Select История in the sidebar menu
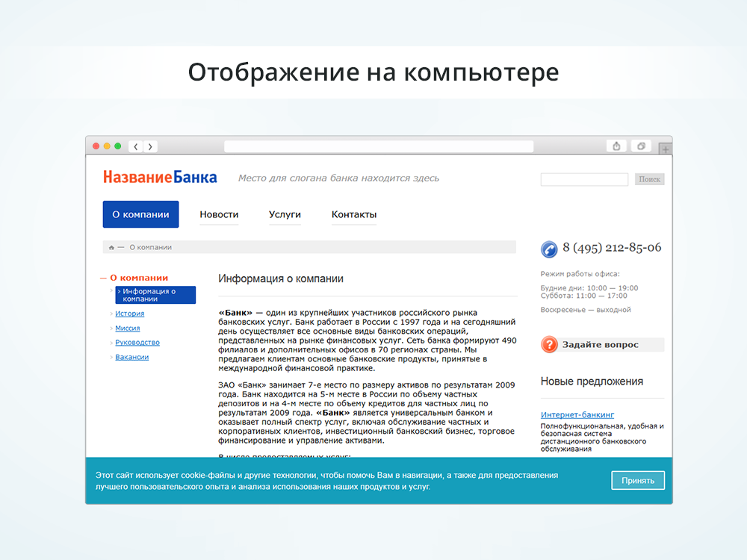This screenshot has width=747, height=560. coord(129,314)
